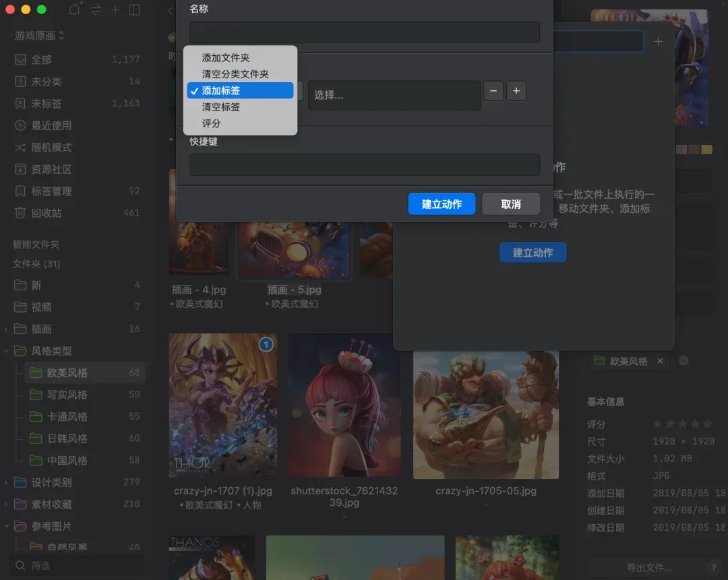Select the 欧美风格 subfolder
728x580 pixels.
pyautogui.click(x=85, y=373)
